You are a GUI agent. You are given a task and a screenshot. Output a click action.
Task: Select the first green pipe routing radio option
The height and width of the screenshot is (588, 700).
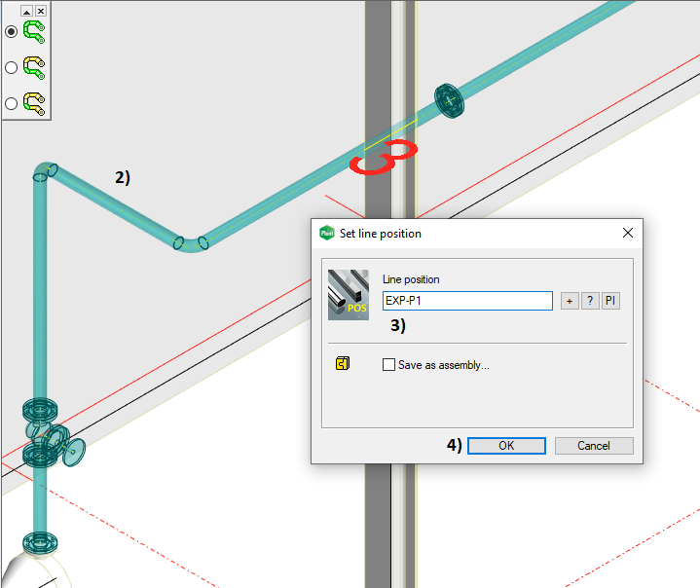pyautogui.click(x=11, y=32)
